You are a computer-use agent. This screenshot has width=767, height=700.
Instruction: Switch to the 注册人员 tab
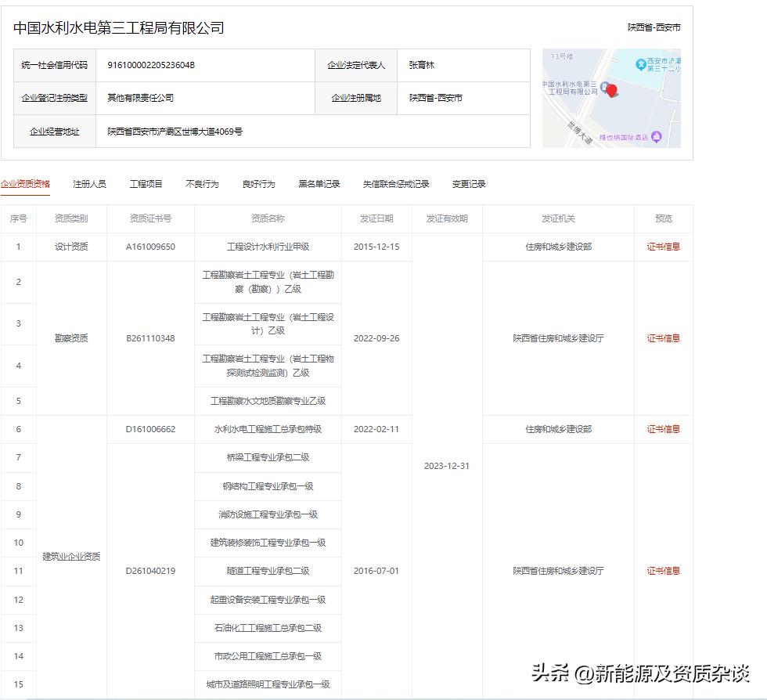click(x=89, y=183)
